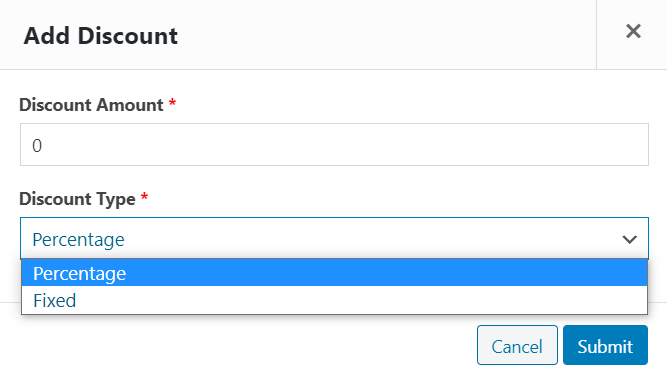Cancel adding the discount
This screenshot has width=667, height=384.
(517, 345)
